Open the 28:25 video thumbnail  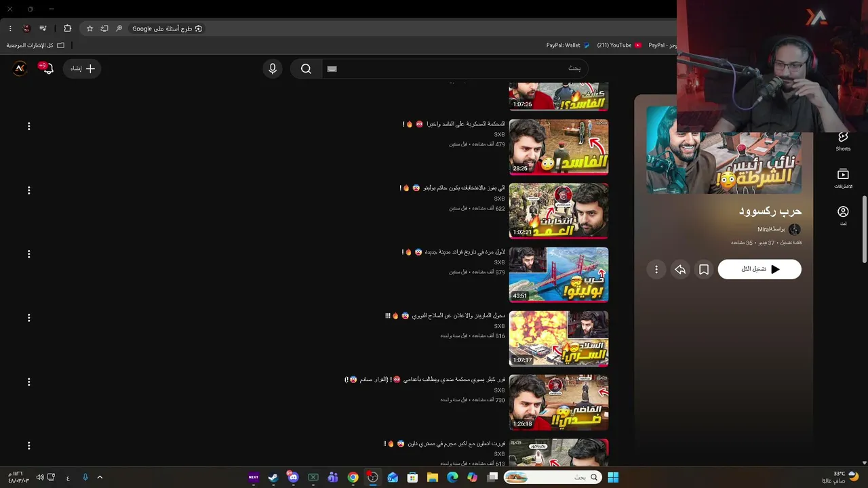tap(559, 147)
